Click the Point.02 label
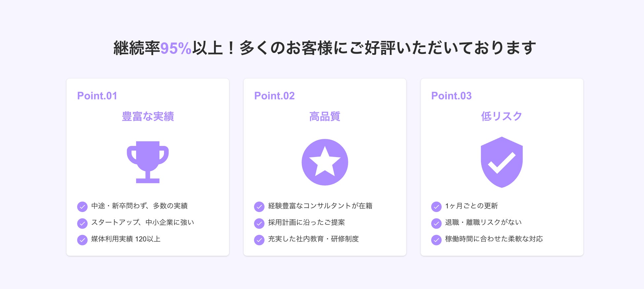 [274, 96]
